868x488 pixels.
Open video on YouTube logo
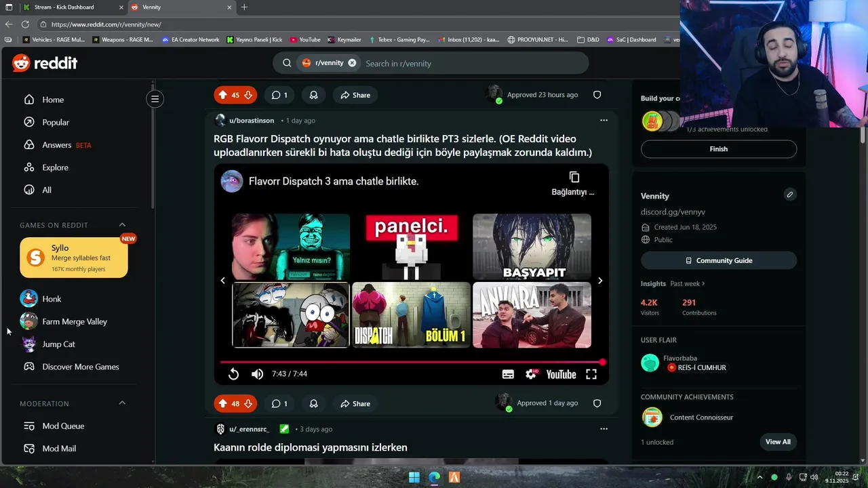coord(561,374)
